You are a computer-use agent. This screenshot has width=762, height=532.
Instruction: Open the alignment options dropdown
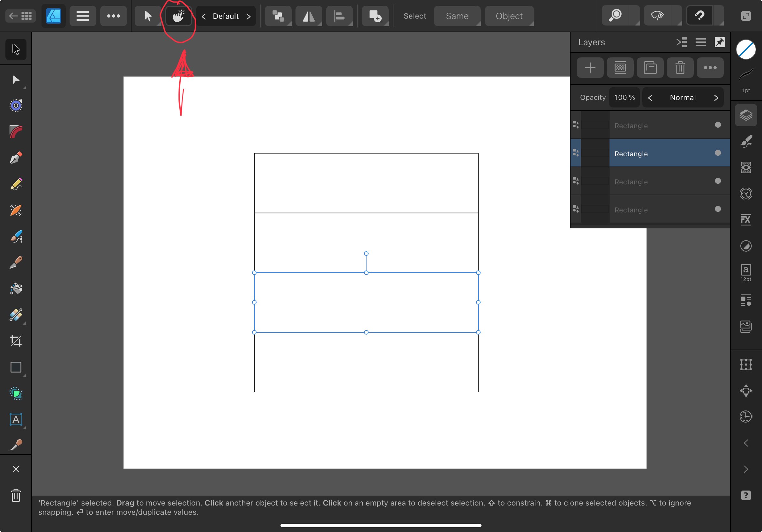point(339,16)
